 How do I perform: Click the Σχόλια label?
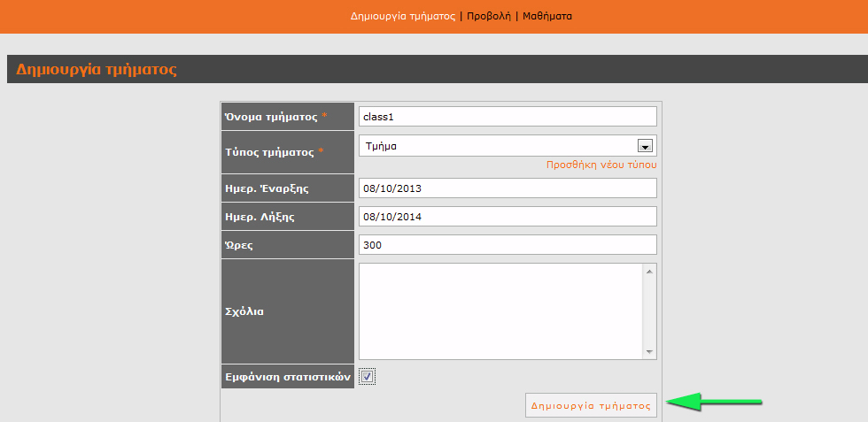tap(244, 311)
